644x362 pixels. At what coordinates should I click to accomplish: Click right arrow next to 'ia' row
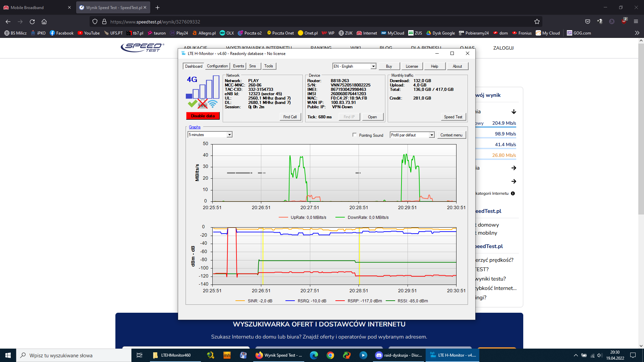click(x=514, y=168)
